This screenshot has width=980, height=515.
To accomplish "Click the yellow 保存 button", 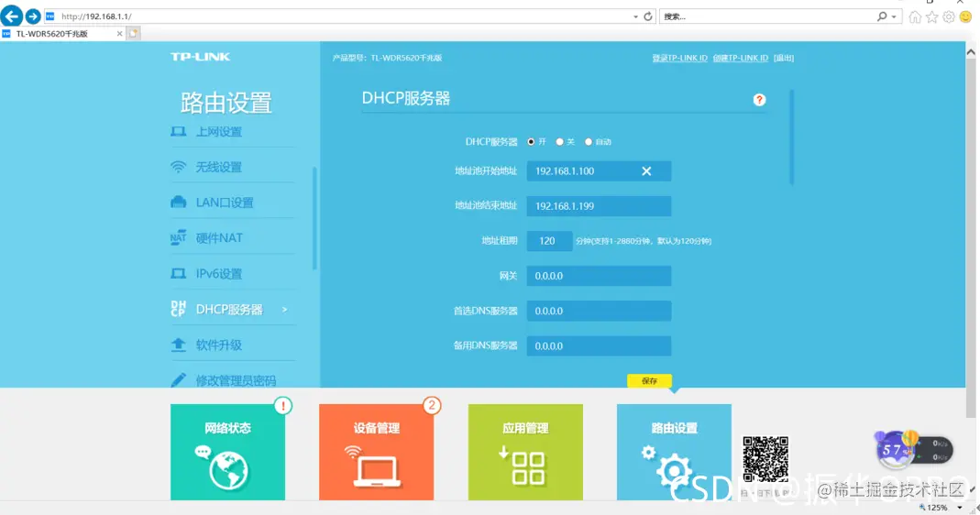I will pos(649,380).
